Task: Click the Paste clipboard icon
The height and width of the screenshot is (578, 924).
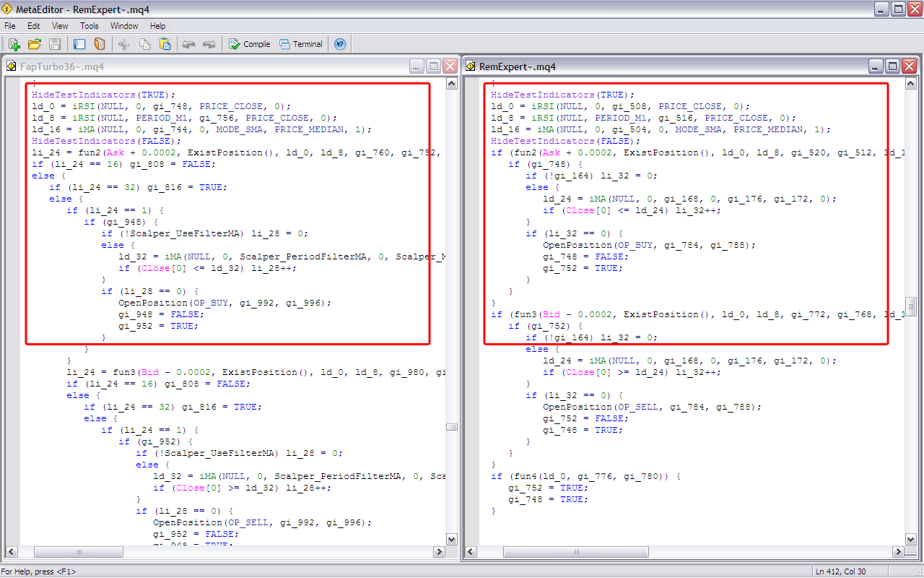Action: [165, 44]
